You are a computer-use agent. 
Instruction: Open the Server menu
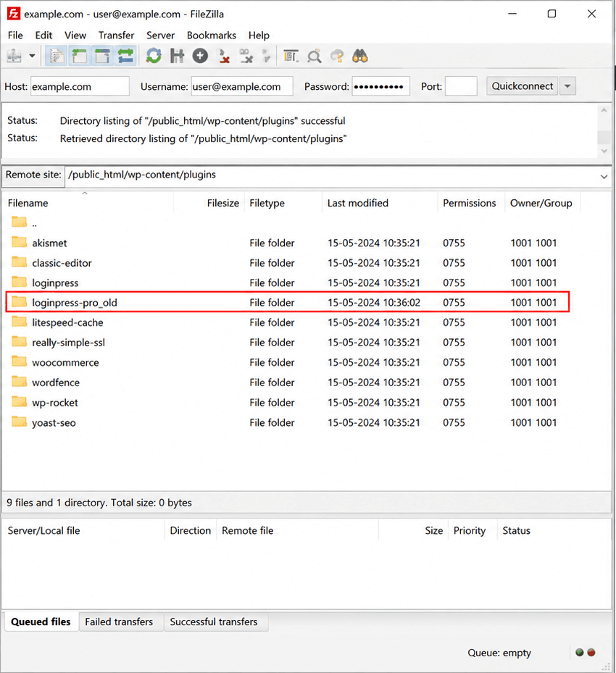point(161,35)
